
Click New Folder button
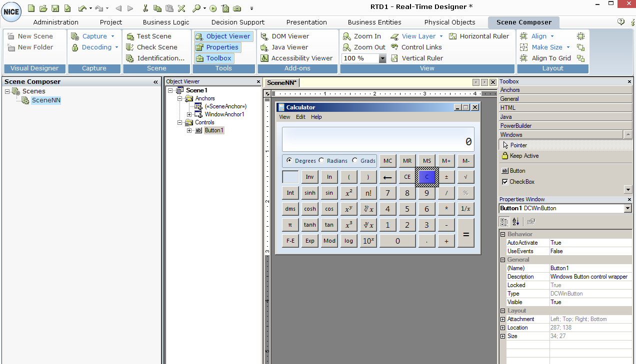30,47
